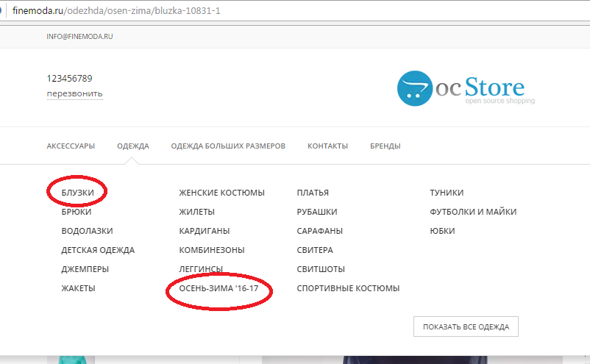This screenshot has height=364, width=590.
Task: Click the ПОКАЗАТЬ ВСЕ ОДЕЖДА button
Action: (466, 326)
